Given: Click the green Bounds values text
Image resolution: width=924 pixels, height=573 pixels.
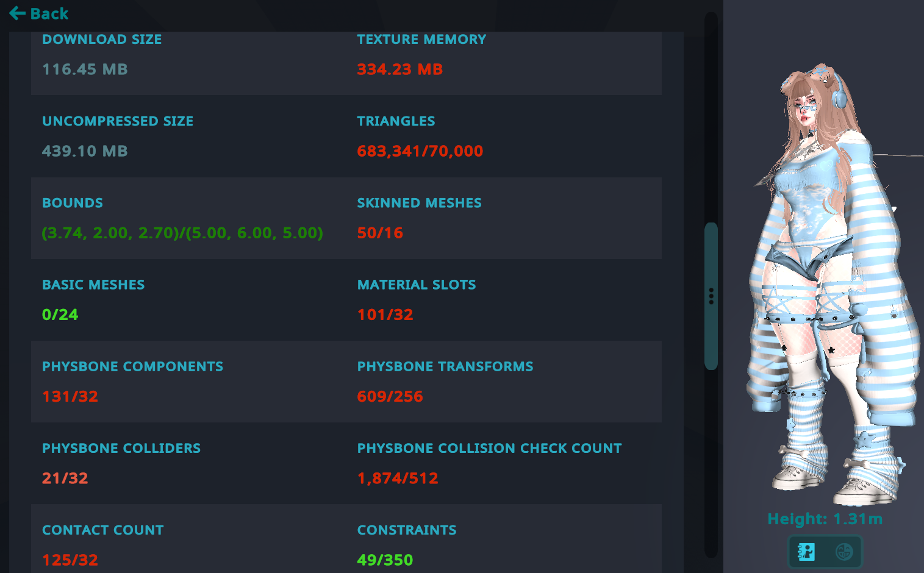Looking at the screenshot, I should (182, 233).
